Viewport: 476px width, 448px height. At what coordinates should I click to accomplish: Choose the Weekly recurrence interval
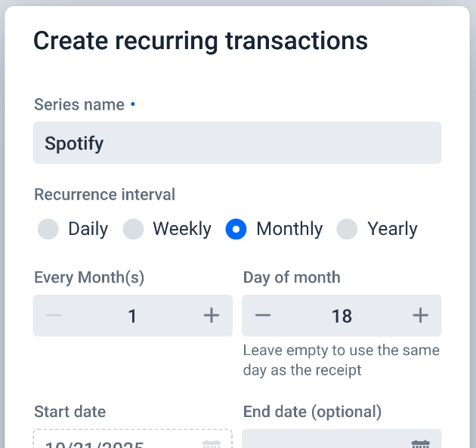(134, 229)
